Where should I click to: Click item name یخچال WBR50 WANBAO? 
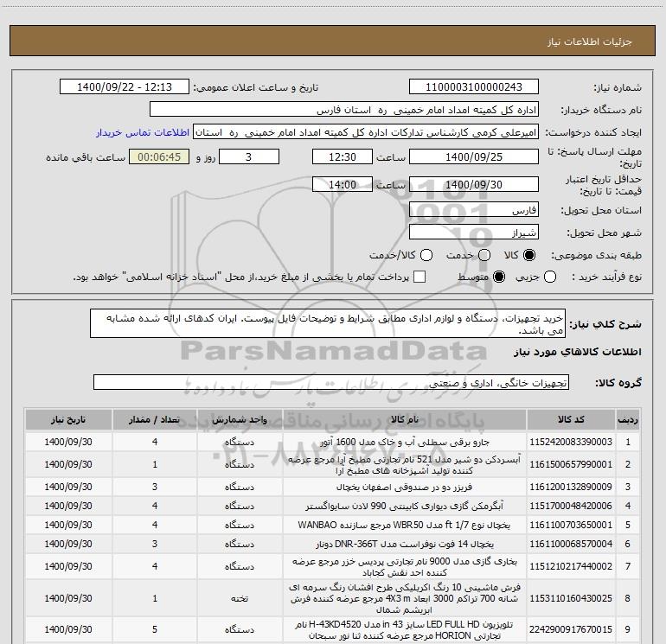click(x=405, y=525)
